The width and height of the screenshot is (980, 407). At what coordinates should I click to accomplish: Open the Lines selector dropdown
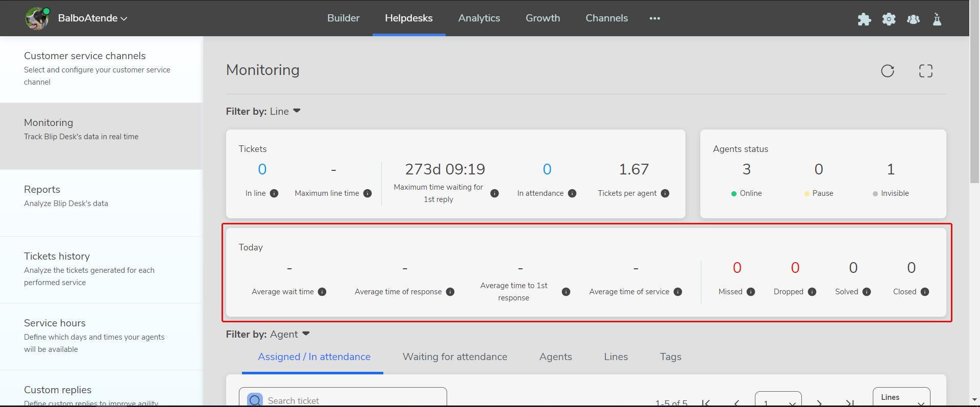(901, 397)
